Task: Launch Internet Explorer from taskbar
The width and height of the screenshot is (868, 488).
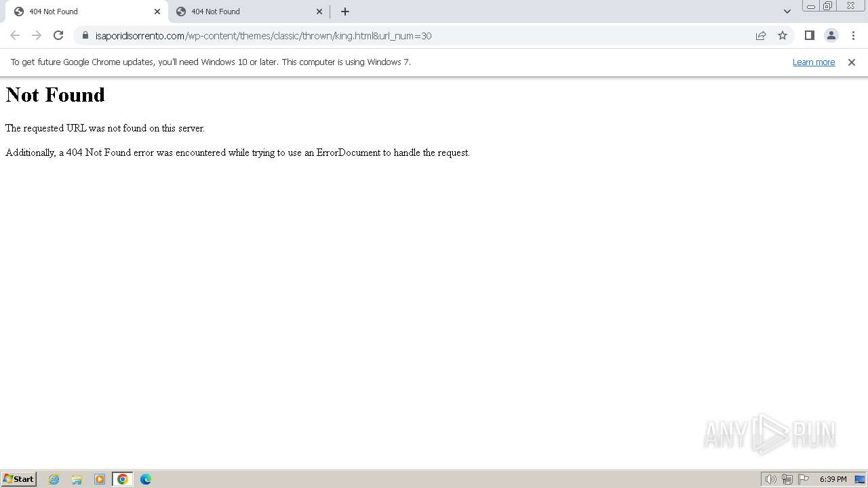Action: click(x=54, y=479)
